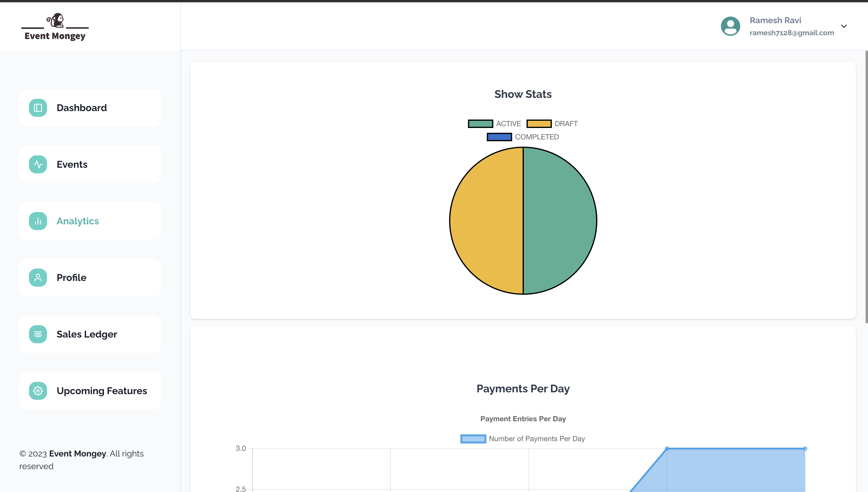The width and height of the screenshot is (868, 492).
Task: Click the Profile person icon
Action: (x=38, y=277)
